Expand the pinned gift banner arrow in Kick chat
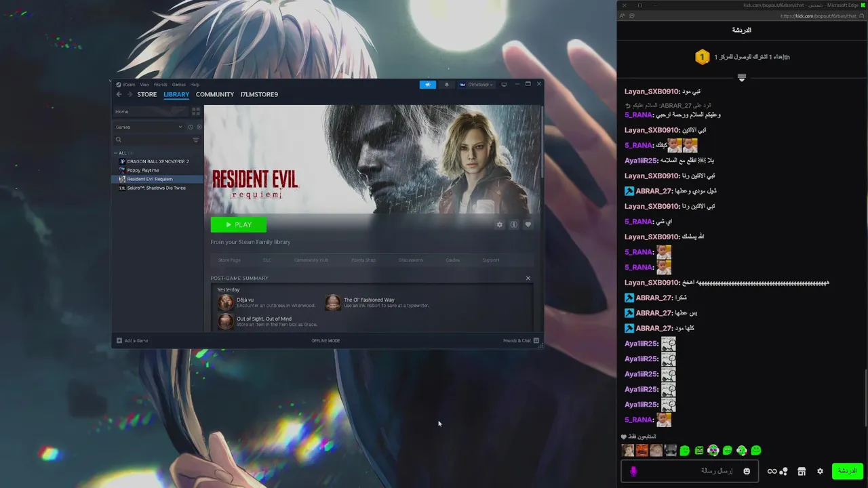 pos(741,78)
